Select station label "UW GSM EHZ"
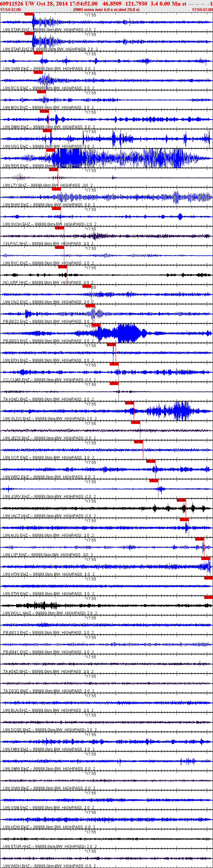Image resolution: width=213 pixels, height=868 pixels. 16,808
